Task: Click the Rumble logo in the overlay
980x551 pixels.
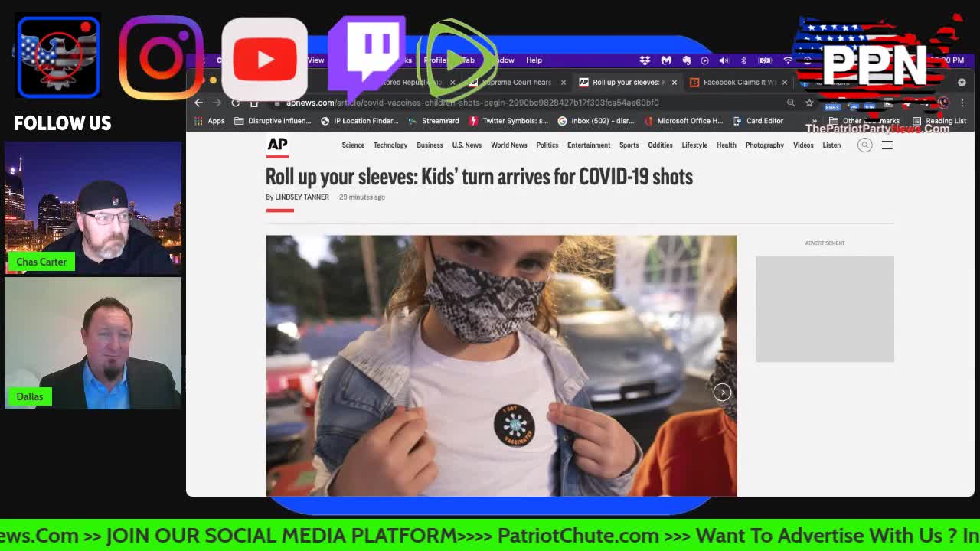Action: [x=456, y=59]
